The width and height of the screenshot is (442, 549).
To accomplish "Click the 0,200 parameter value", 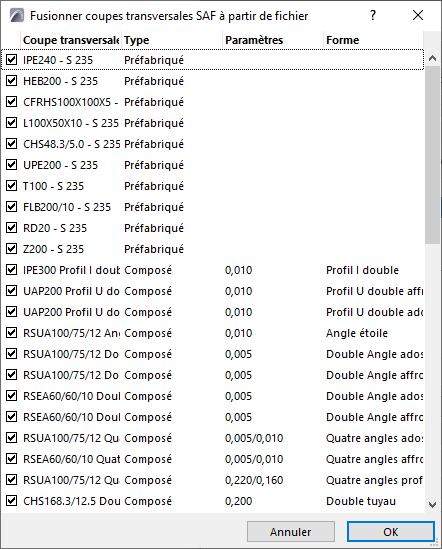I will (x=238, y=501).
